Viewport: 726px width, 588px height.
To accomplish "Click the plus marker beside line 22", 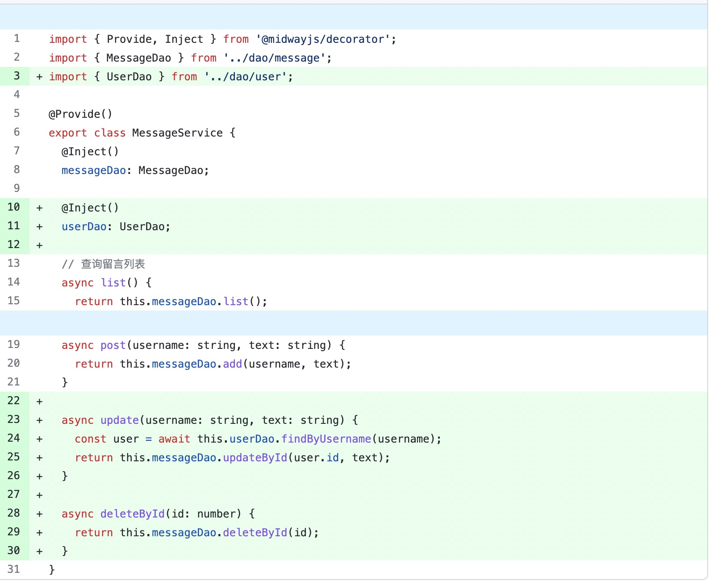I will coord(40,401).
